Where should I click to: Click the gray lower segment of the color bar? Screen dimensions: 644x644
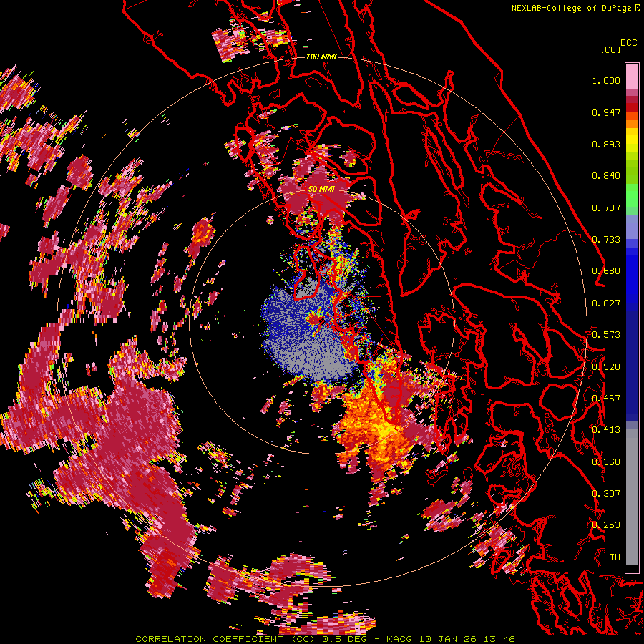[x=632, y=497]
